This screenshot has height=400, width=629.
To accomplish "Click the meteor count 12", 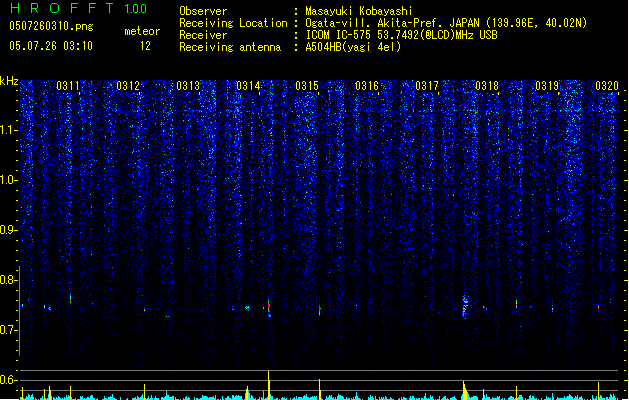I will pos(145,46).
